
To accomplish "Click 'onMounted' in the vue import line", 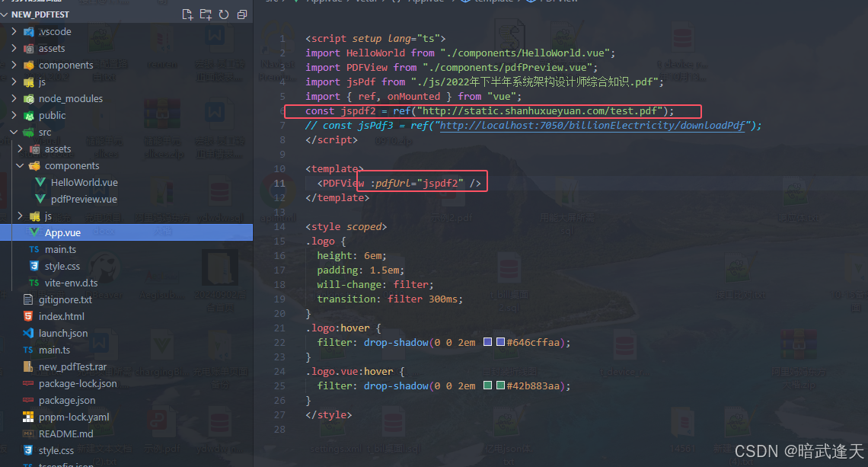I will [x=413, y=97].
